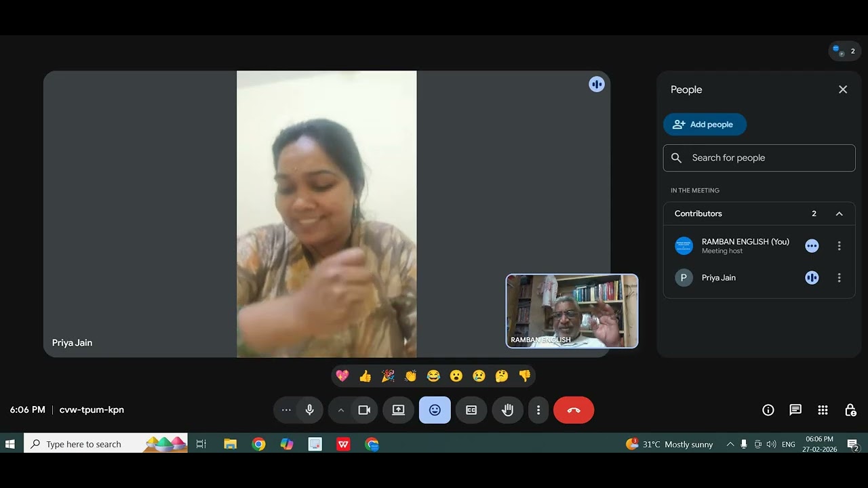
Task: Start presenting your screen
Action: point(398,410)
